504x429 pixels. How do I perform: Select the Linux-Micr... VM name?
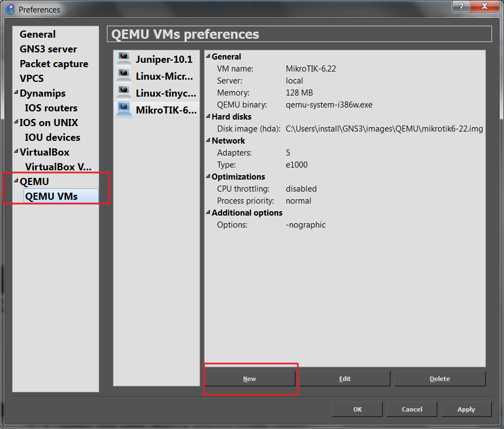[164, 76]
